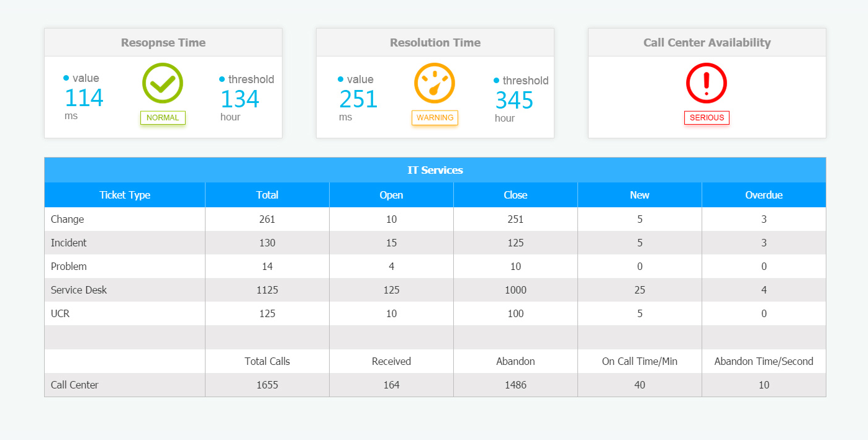Click Call Center total calls 1655
The image size is (868, 440).
coord(267,385)
